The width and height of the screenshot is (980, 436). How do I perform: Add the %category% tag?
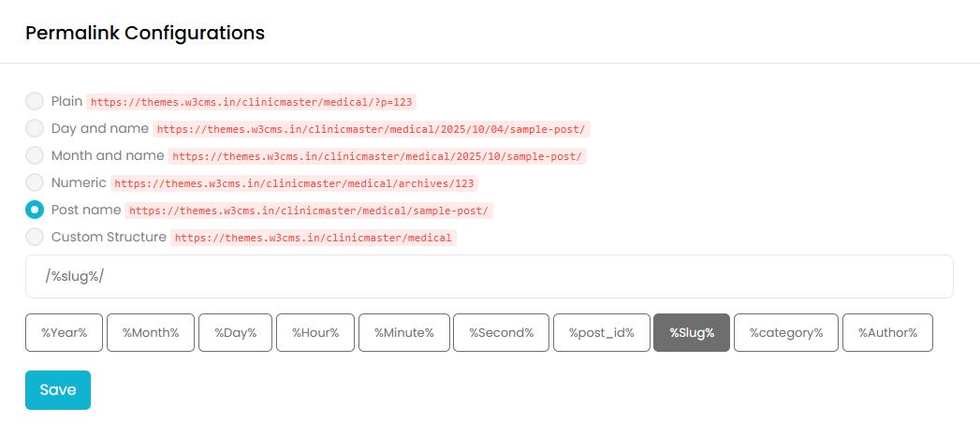tap(786, 333)
